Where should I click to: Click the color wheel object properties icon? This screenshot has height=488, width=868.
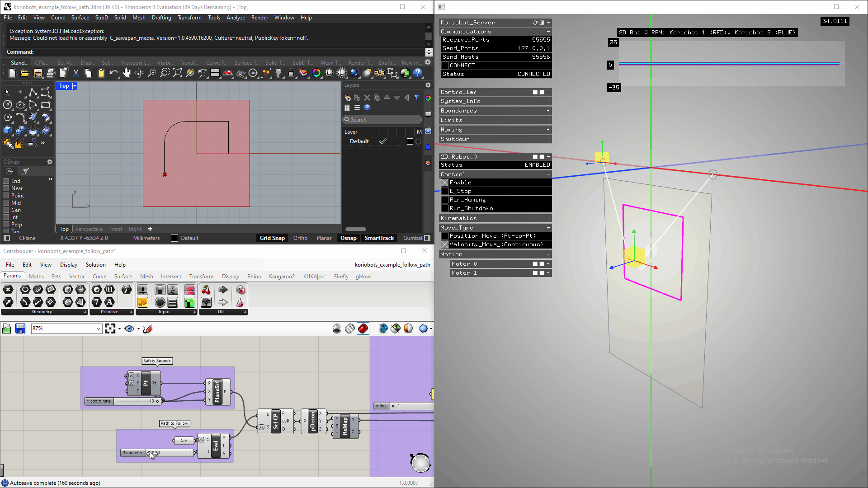pos(316,73)
